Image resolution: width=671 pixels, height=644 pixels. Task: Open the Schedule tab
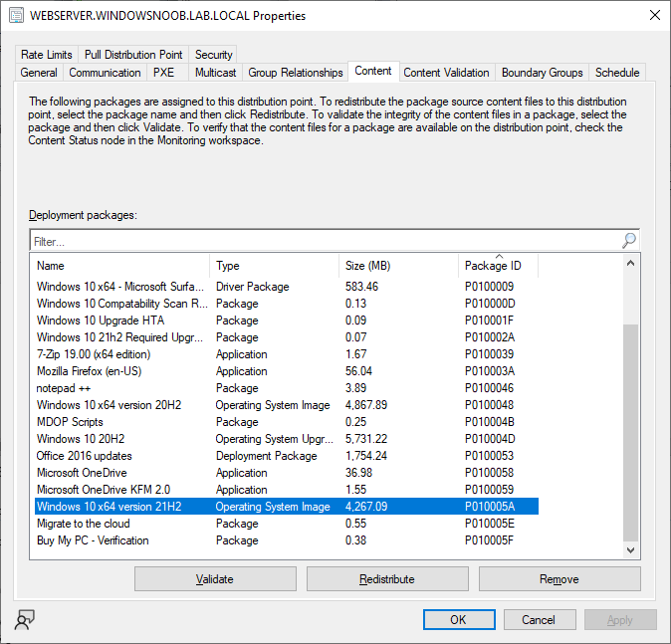point(617,73)
